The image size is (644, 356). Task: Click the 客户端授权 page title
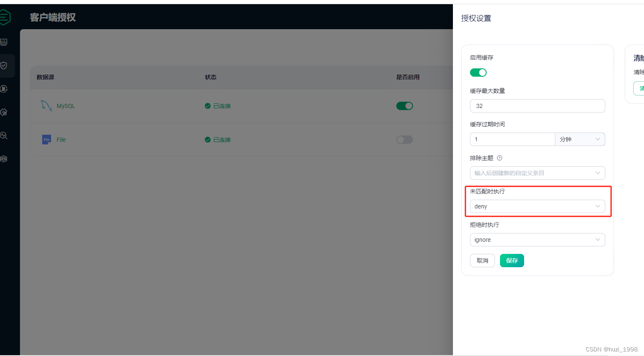[x=53, y=18]
